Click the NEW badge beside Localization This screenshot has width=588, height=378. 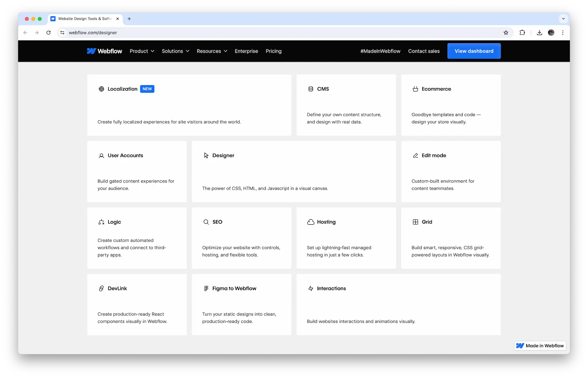pyautogui.click(x=147, y=89)
